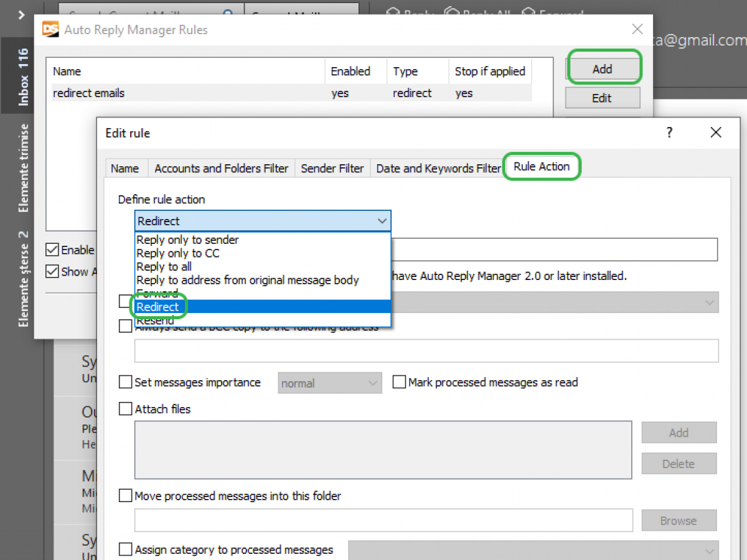
Task: Click Browse to pick a destination folder
Action: pyautogui.click(x=679, y=520)
